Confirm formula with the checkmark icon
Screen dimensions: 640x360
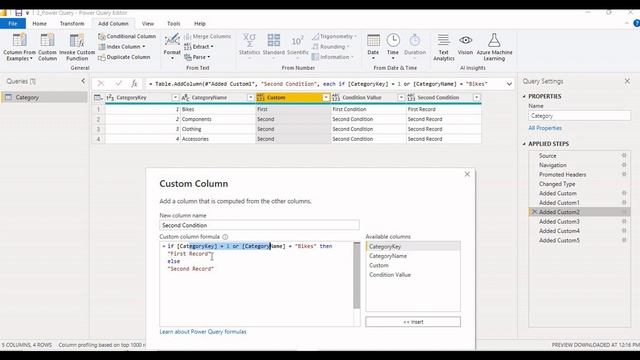(118, 84)
